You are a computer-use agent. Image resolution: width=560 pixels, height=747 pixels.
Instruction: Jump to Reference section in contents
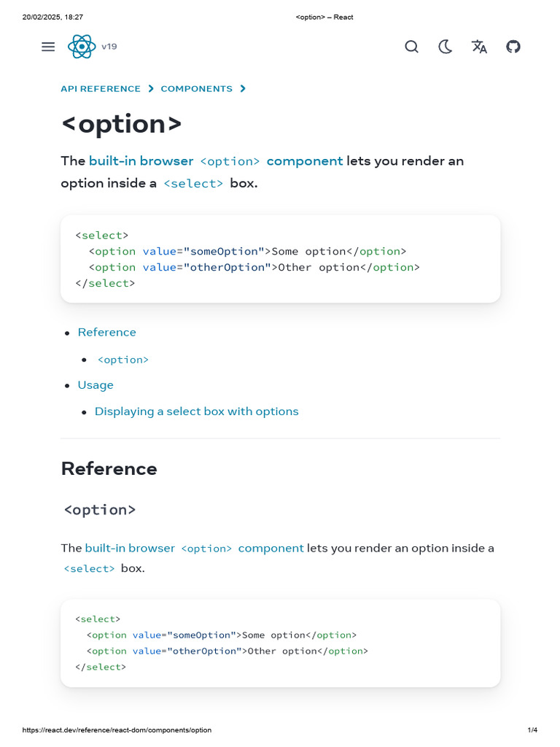[x=106, y=333]
